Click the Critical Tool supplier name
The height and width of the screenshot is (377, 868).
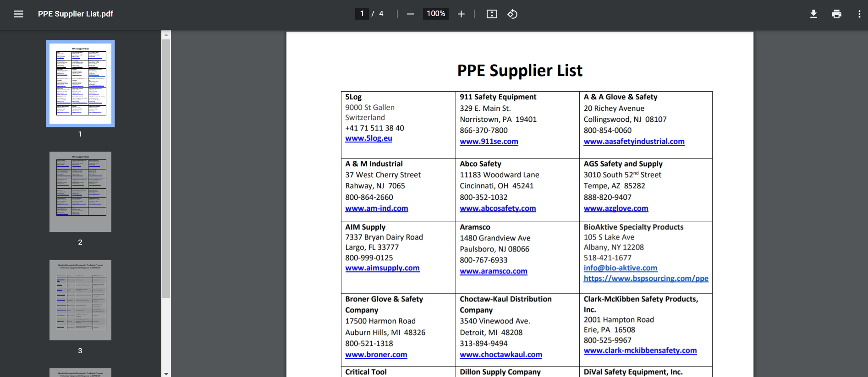(x=366, y=372)
